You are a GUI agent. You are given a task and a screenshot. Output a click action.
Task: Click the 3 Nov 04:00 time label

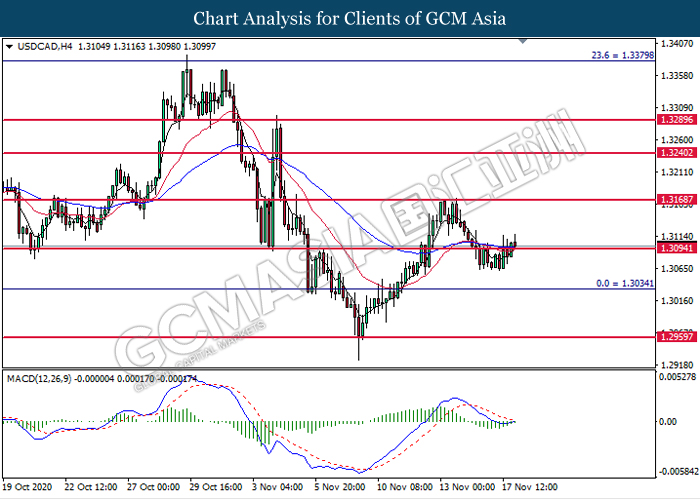pyautogui.click(x=278, y=487)
